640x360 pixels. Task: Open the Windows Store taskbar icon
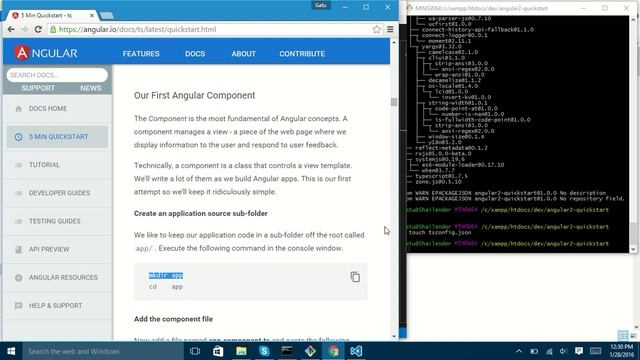[218, 351]
